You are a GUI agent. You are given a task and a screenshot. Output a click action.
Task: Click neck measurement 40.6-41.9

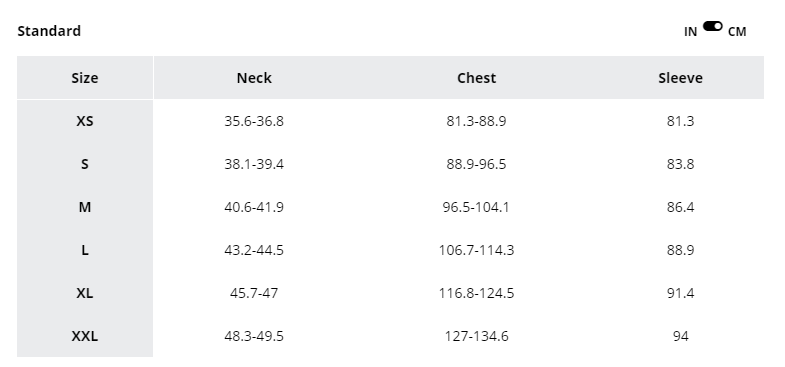pyautogui.click(x=254, y=207)
